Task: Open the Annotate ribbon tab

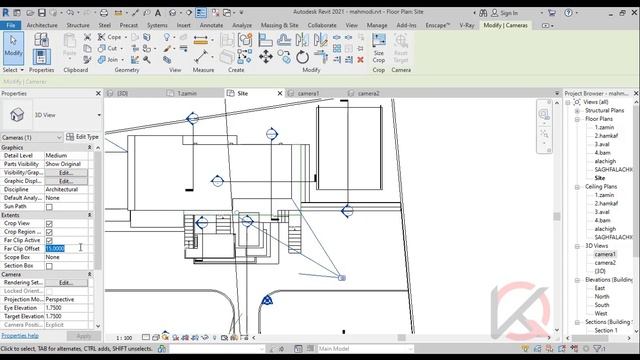Action: [211, 25]
